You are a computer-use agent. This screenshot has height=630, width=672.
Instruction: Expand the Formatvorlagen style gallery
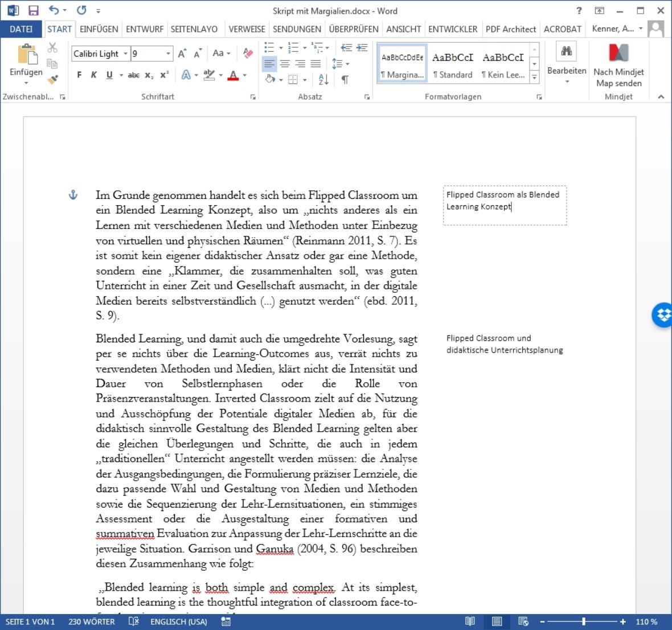534,76
